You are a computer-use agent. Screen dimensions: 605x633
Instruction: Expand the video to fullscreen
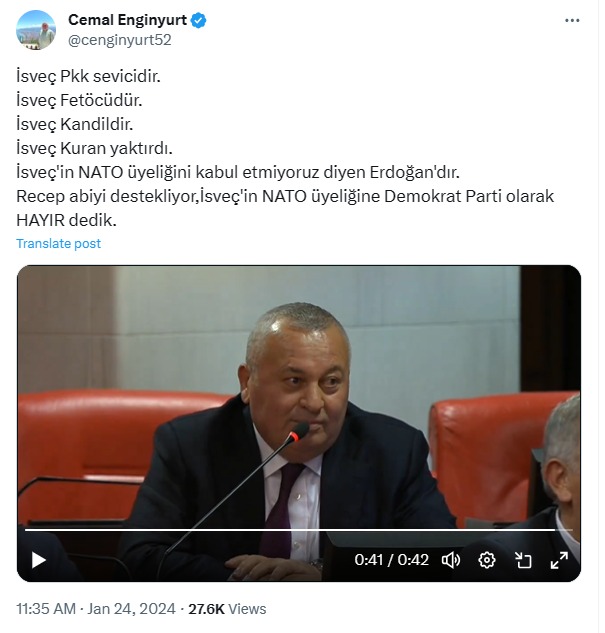point(559,560)
